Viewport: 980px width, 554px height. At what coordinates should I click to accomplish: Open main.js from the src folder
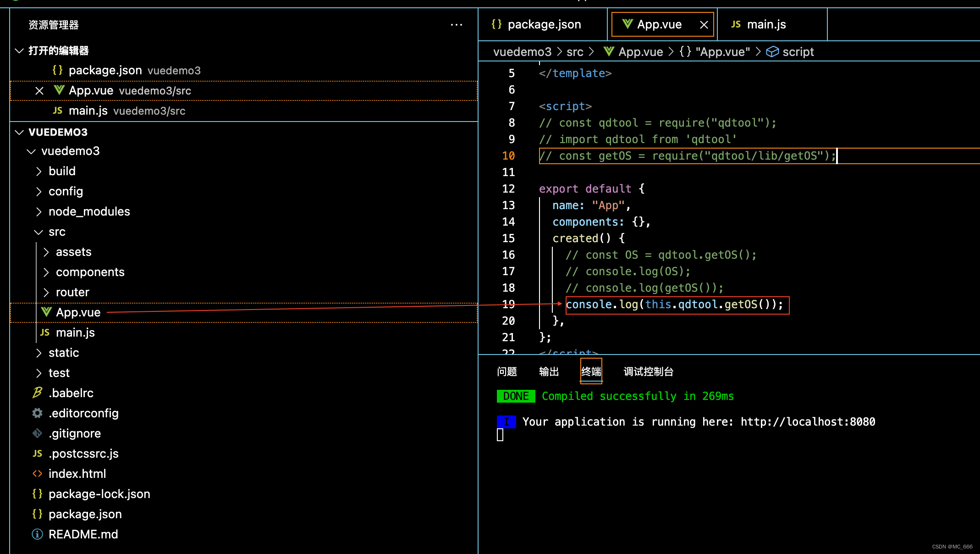75,332
